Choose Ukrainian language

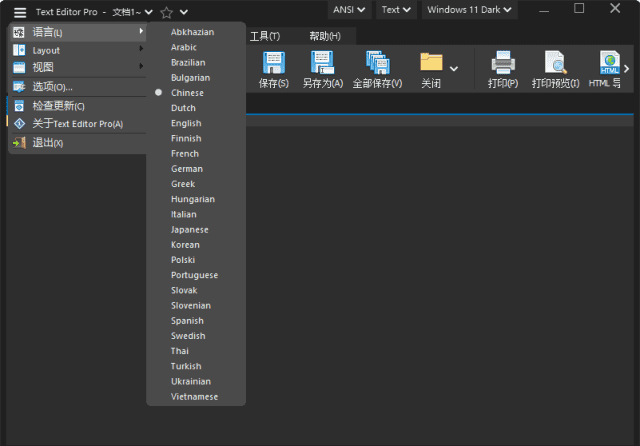pos(196,382)
